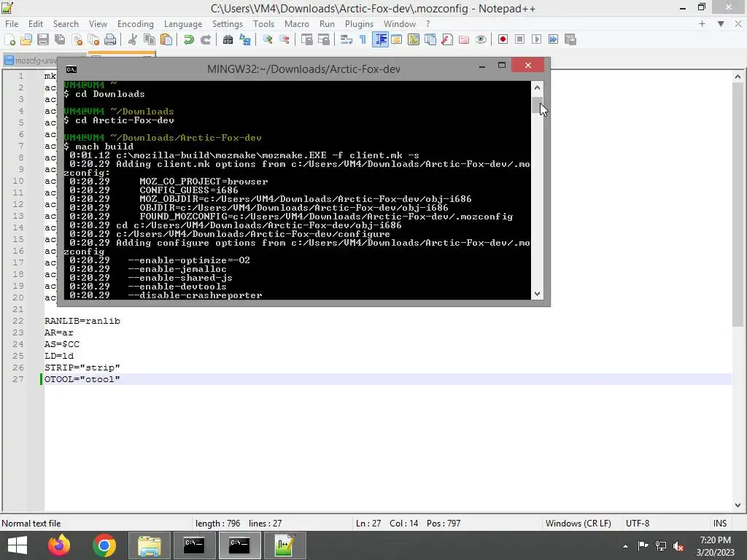
Task: Click Notepad++ editor scroll down arrow
Action: click(738, 505)
